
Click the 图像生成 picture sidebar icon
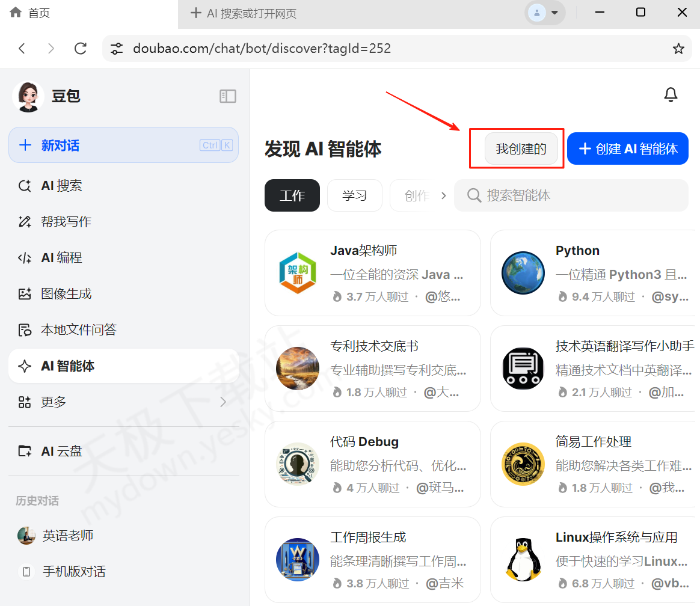(25, 293)
